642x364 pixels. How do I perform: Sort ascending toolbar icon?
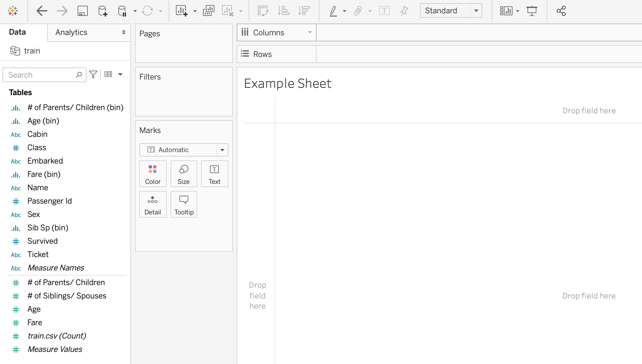click(283, 11)
